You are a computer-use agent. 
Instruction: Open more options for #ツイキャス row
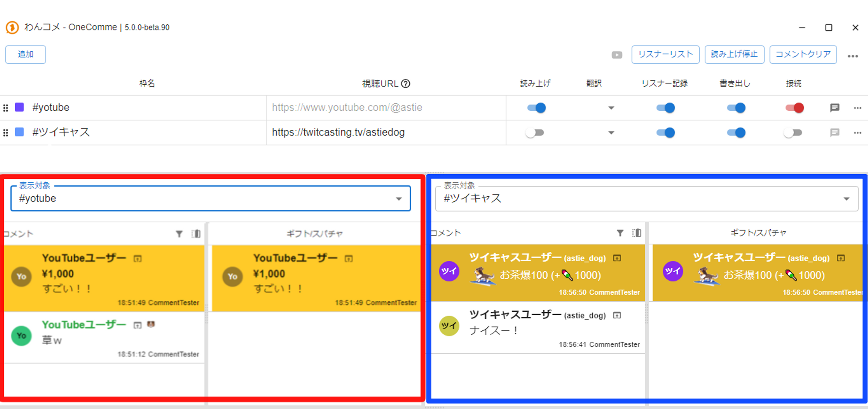pyautogui.click(x=857, y=133)
